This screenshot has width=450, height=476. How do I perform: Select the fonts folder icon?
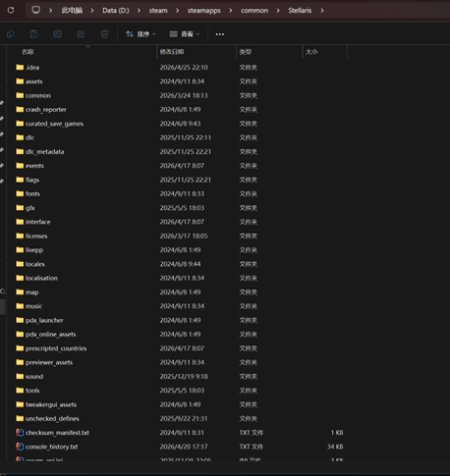click(20, 193)
